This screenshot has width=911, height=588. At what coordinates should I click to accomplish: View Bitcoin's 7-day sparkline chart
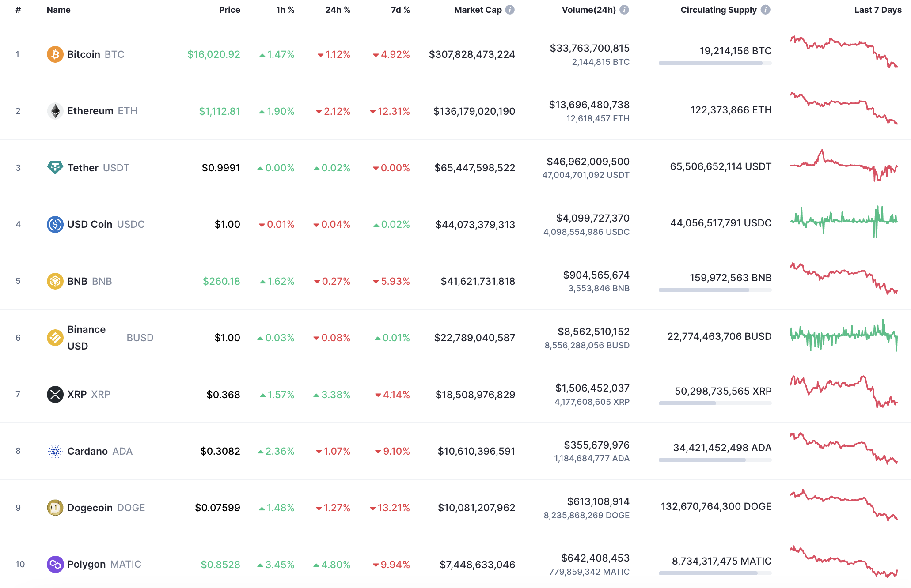point(844,53)
